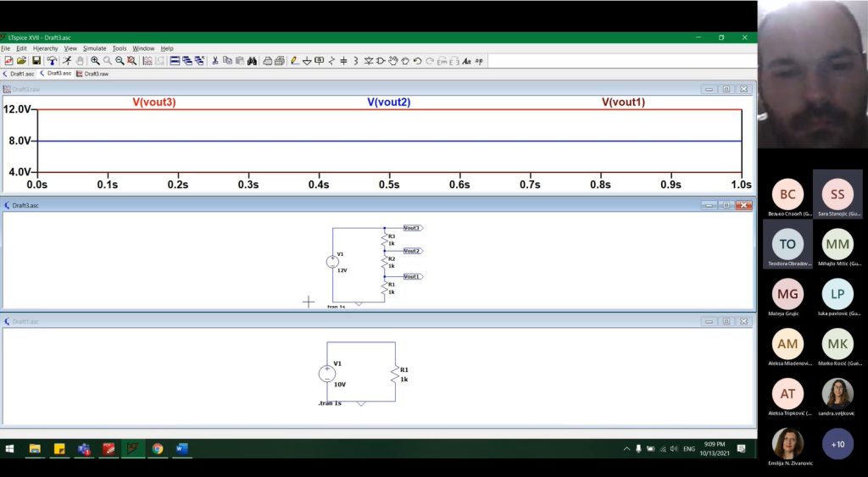
Task: Open the Edit menu
Action: [21, 48]
